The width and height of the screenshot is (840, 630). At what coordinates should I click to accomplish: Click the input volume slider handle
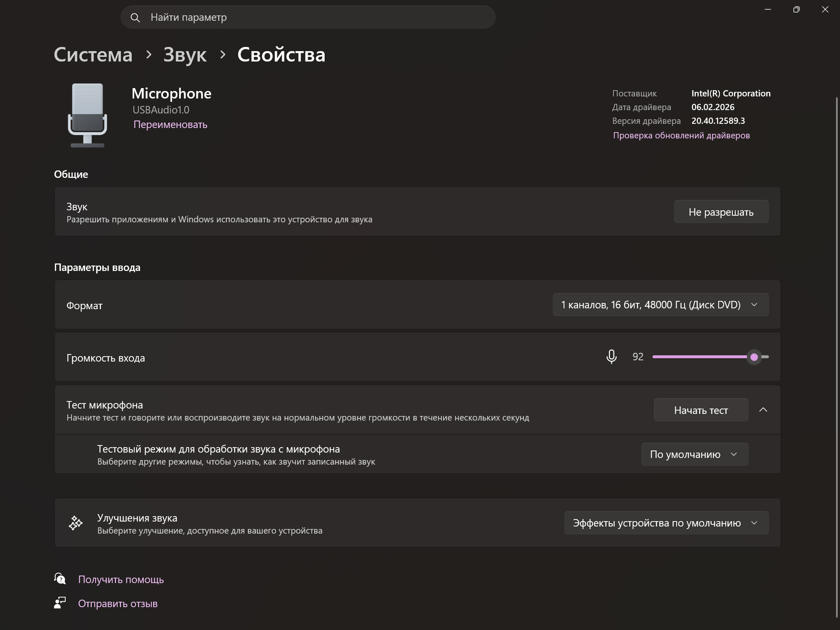coord(754,357)
